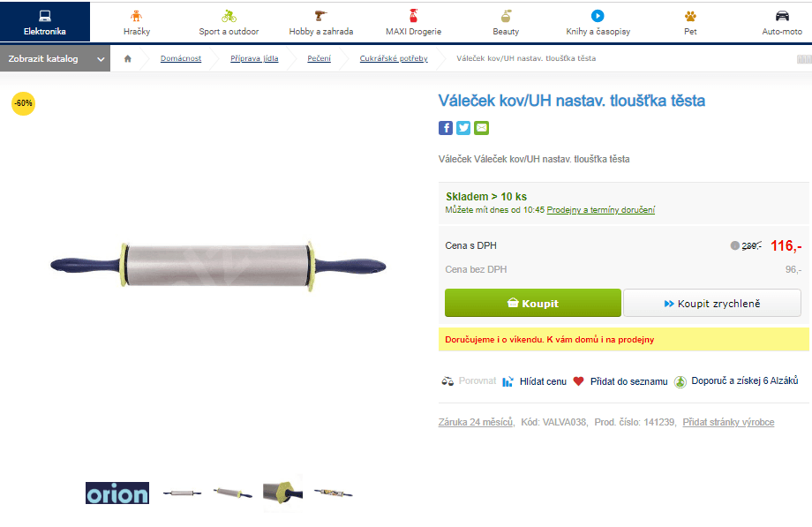Image resolution: width=812 pixels, height=527 pixels.
Task: Click the Porovnat scales icon
Action: point(447,381)
